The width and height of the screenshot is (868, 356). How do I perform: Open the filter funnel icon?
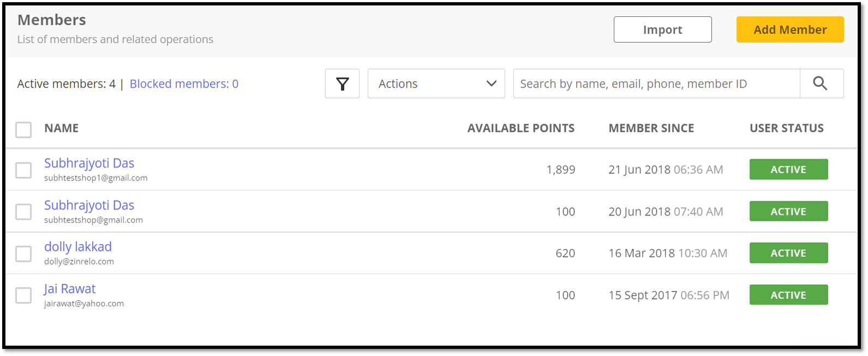342,83
